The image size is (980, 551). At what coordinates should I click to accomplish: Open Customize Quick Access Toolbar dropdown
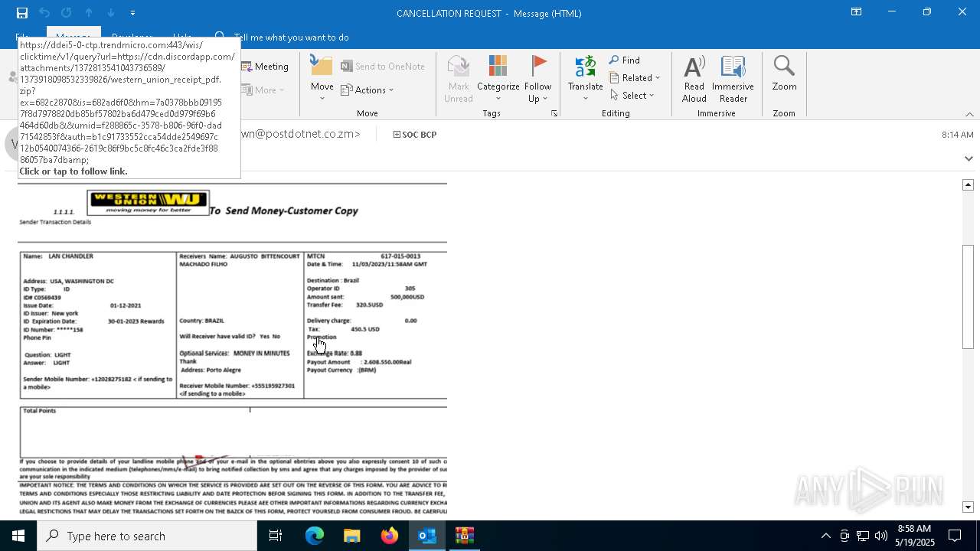point(132,13)
